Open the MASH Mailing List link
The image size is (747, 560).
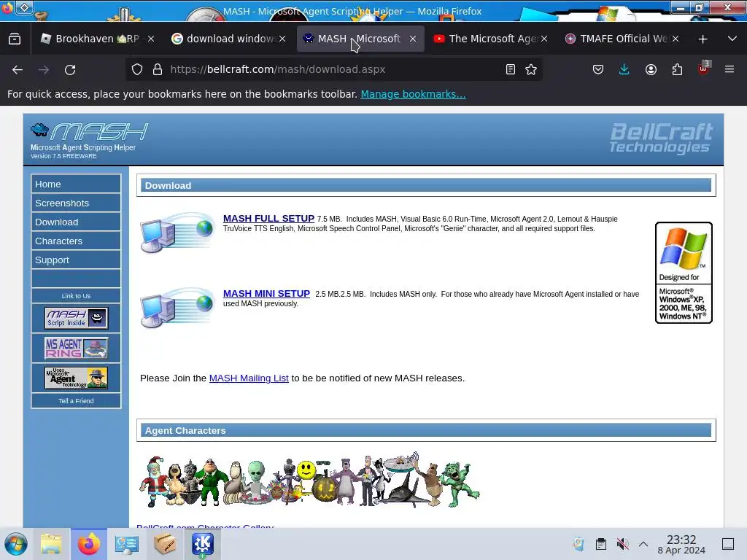click(249, 378)
